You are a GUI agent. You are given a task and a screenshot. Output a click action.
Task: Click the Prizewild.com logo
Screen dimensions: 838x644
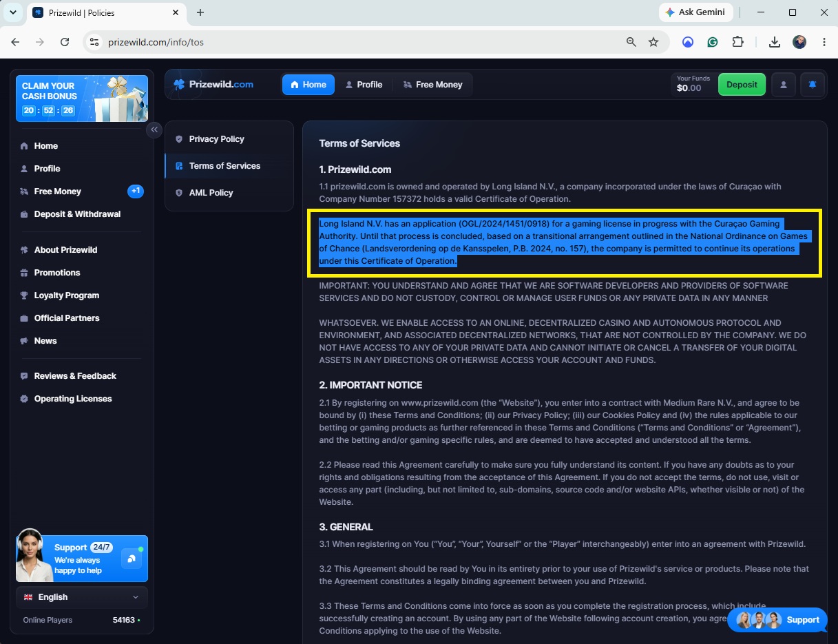pyautogui.click(x=213, y=84)
